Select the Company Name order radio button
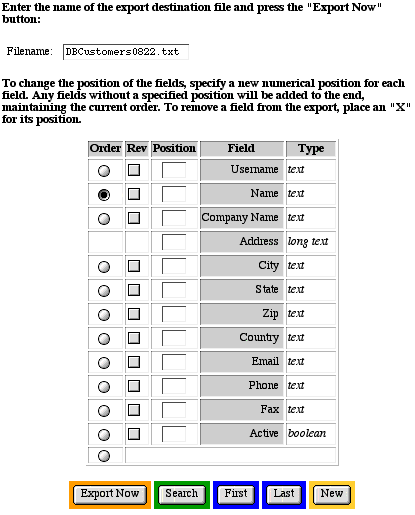This screenshot has height=515, width=415. (104, 219)
